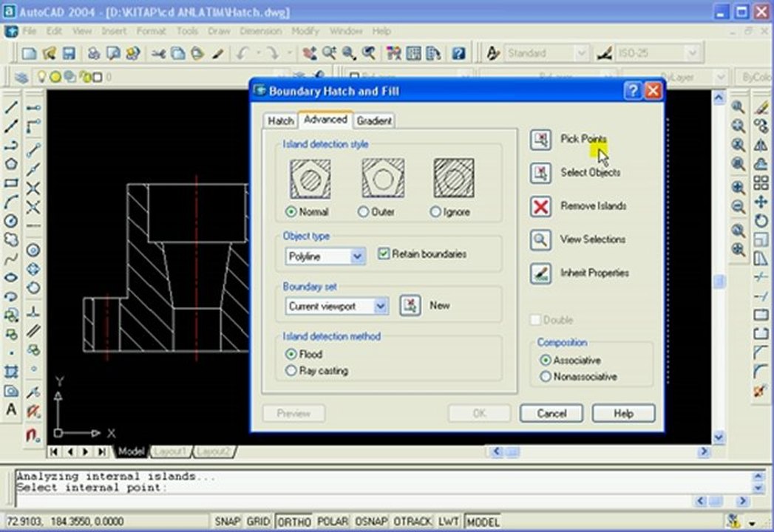Click the vertical scrollbar down arrow of drawing
The image size is (774, 532).
pyautogui.click(x=719, y=437)
